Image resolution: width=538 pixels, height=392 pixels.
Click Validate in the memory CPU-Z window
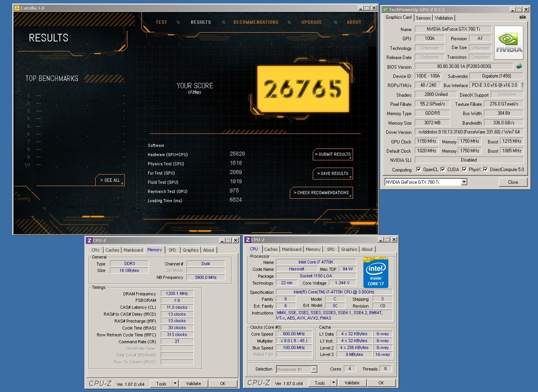[193, 384]
